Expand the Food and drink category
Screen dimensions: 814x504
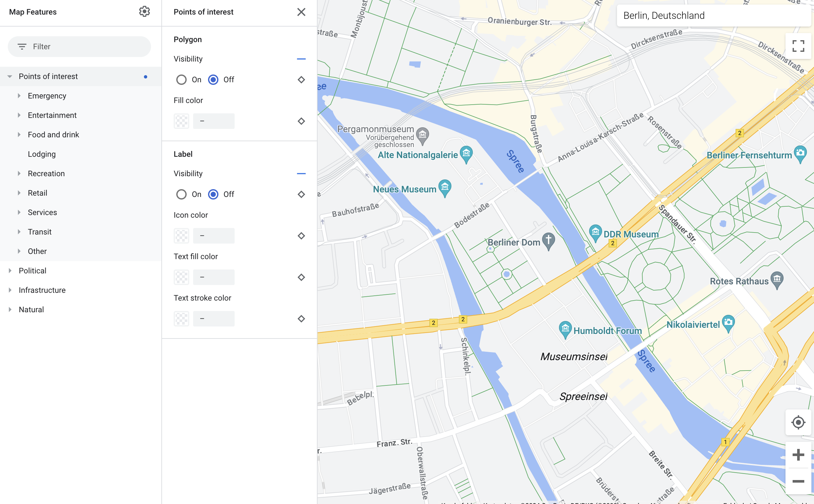coord(19,135)
